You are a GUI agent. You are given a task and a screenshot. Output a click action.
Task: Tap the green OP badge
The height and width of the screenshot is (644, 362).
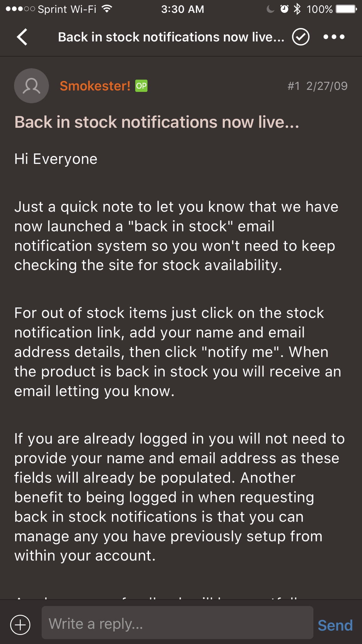pos(141,86)
